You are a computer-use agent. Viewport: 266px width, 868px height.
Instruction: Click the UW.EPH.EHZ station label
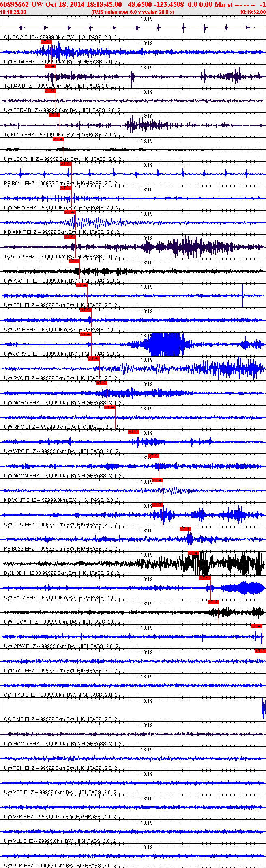point(19,305)
